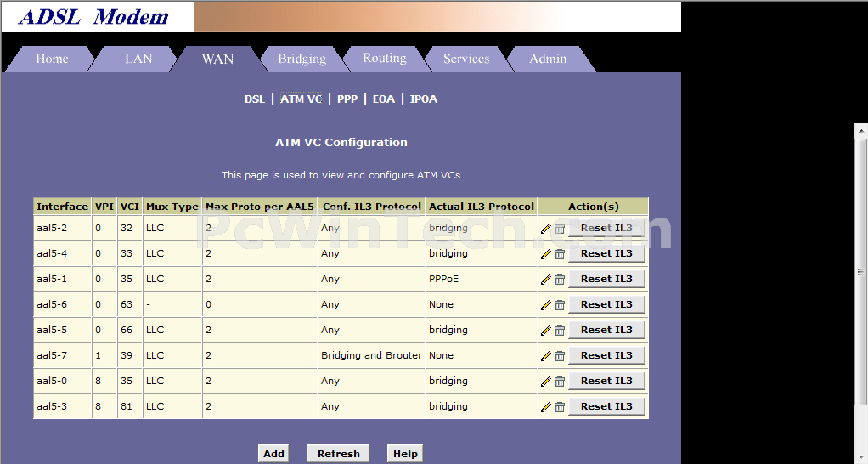Click Reset IL3 for aal5-6
The height and width of the screenshot is (464, 868).
[606, 304]
